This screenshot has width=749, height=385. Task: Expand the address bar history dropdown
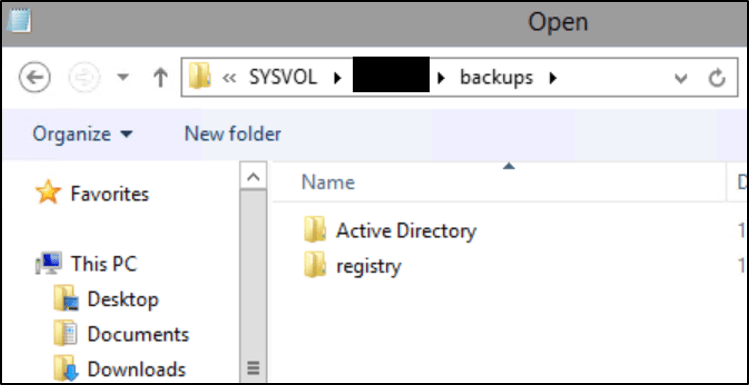pos(681,78)
